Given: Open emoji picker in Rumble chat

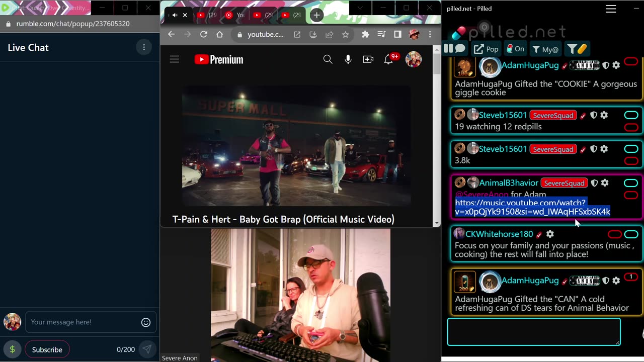Looking at the screenshot, I should [146, 322].
